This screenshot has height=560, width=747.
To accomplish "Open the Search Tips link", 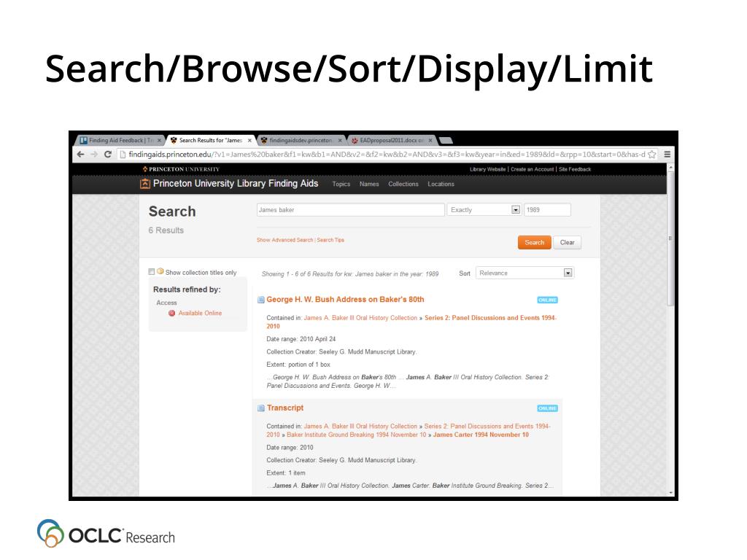I will 330,240.
